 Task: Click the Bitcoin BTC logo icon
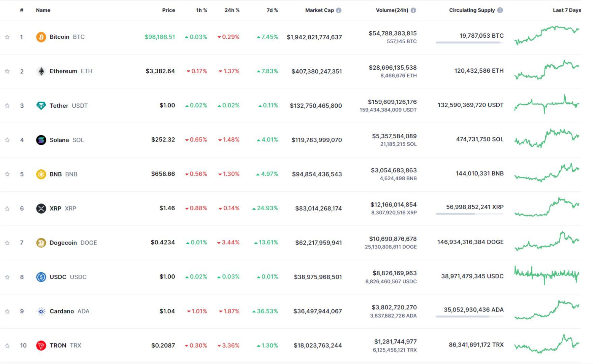41,37
